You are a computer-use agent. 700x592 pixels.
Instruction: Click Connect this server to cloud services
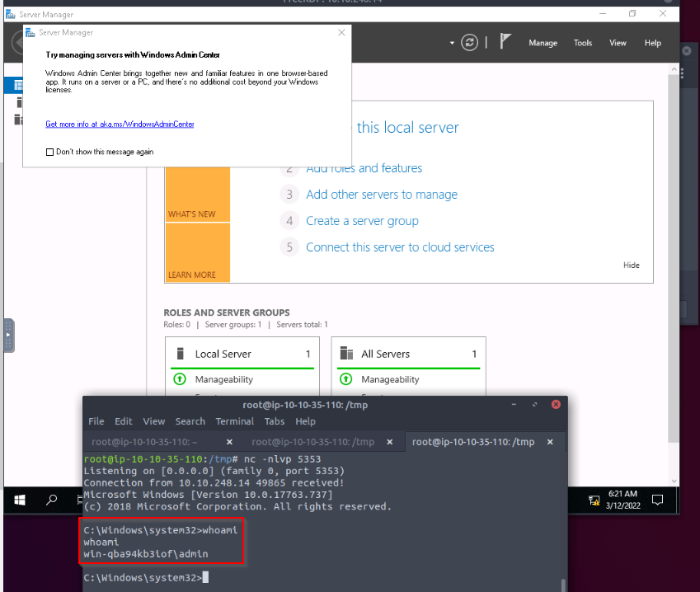pos(400,247)
